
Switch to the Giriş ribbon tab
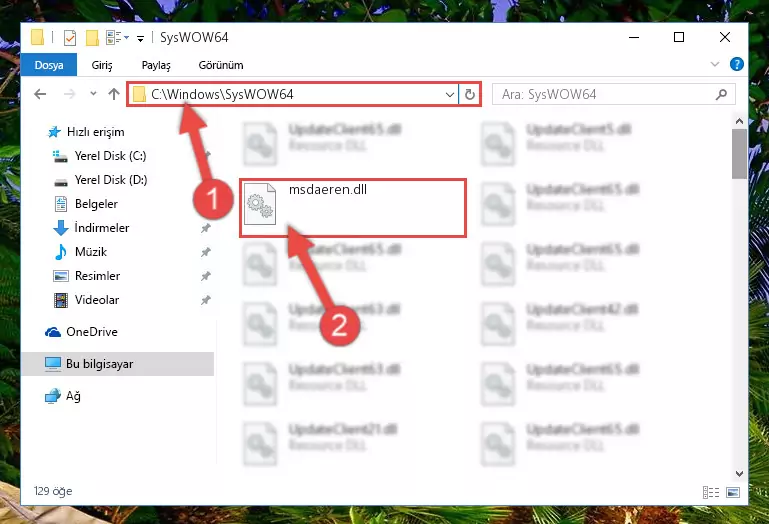pyautogui.click(x=102, y=65)
